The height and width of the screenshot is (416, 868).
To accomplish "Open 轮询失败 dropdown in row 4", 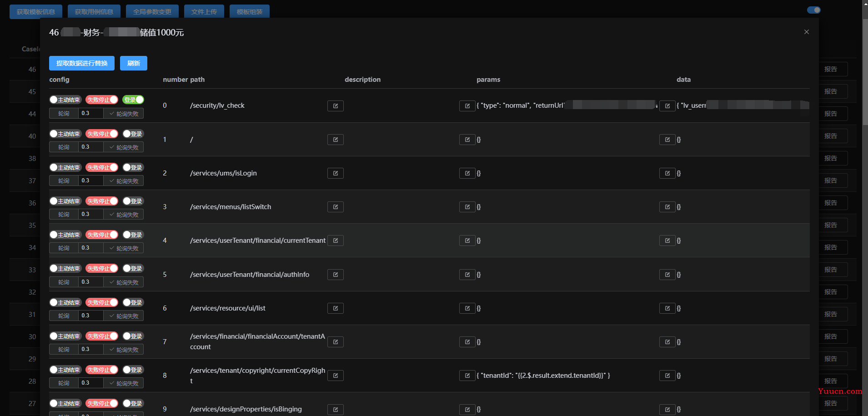I will pos(124,248).
